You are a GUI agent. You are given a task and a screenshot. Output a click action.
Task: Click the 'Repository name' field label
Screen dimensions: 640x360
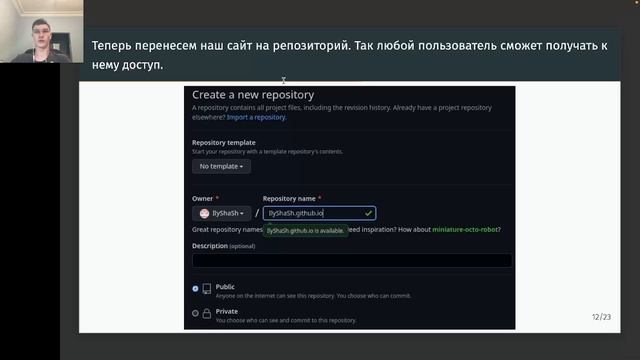coord(289,198)
